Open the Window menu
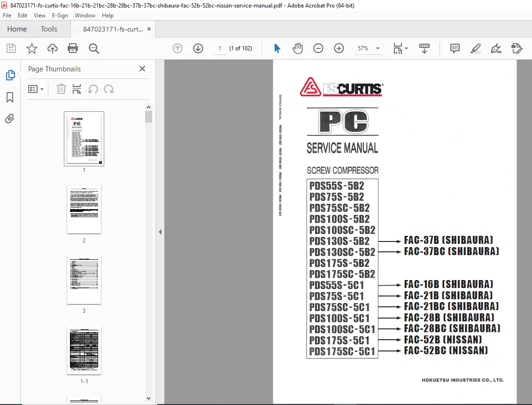Screen dimensions: 532x405 tap(85, 16)
